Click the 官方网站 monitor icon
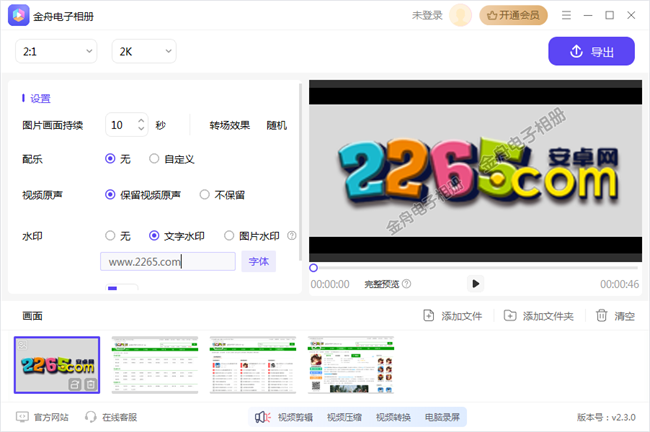 22,417
